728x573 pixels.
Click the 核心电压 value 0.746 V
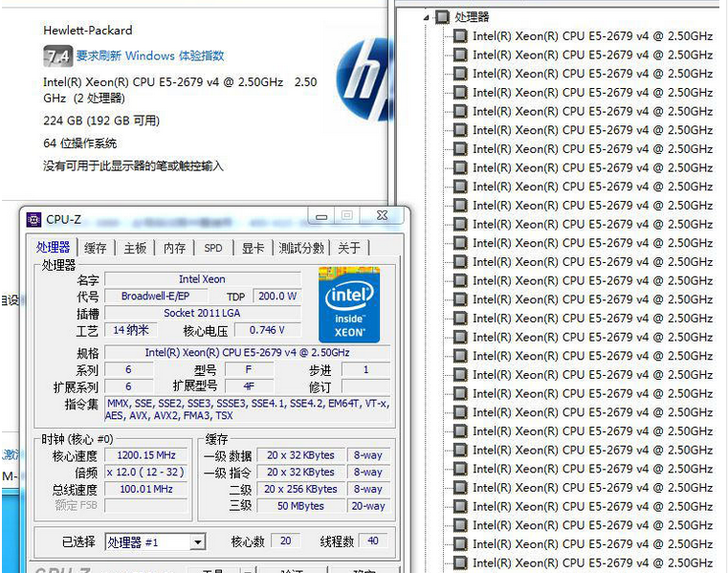[x=268, y=330]
